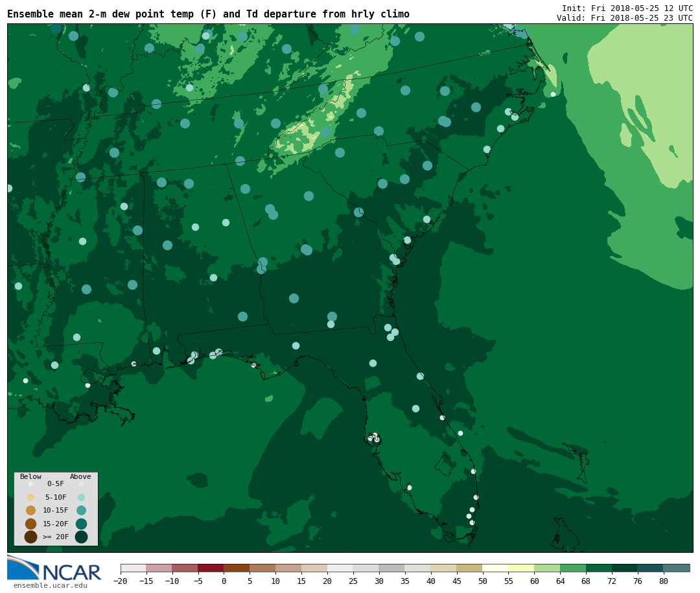Click the 'Above' legend heading
The width and height of the screenshot is (700, 593).
coord(80,476)
